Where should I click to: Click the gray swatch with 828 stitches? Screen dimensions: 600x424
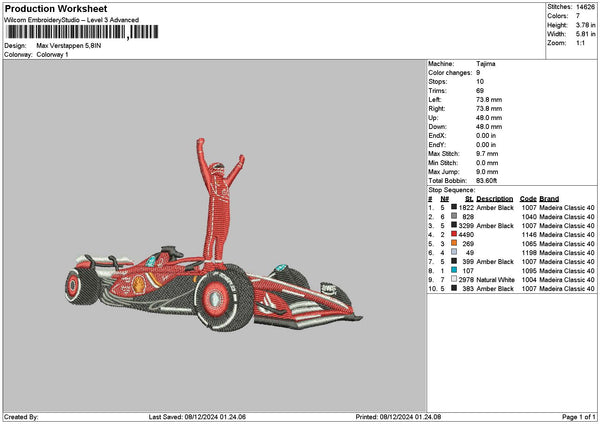tap(454, 217)
